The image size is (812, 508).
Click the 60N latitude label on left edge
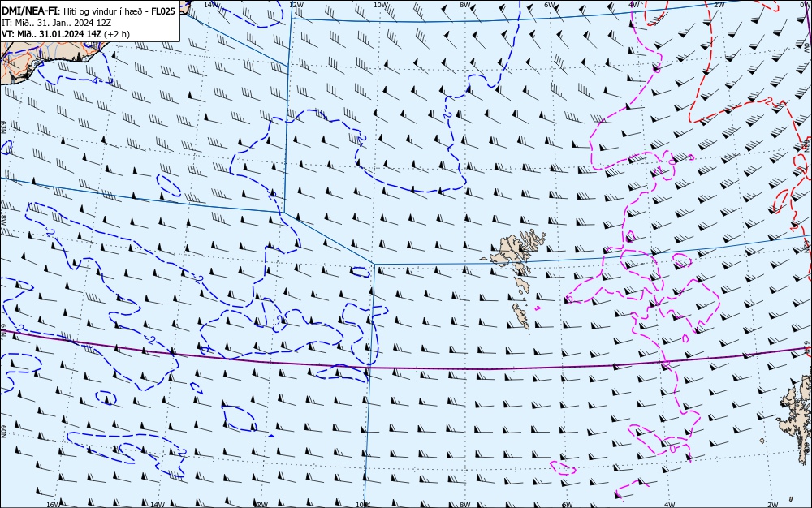tap(3, 432)
